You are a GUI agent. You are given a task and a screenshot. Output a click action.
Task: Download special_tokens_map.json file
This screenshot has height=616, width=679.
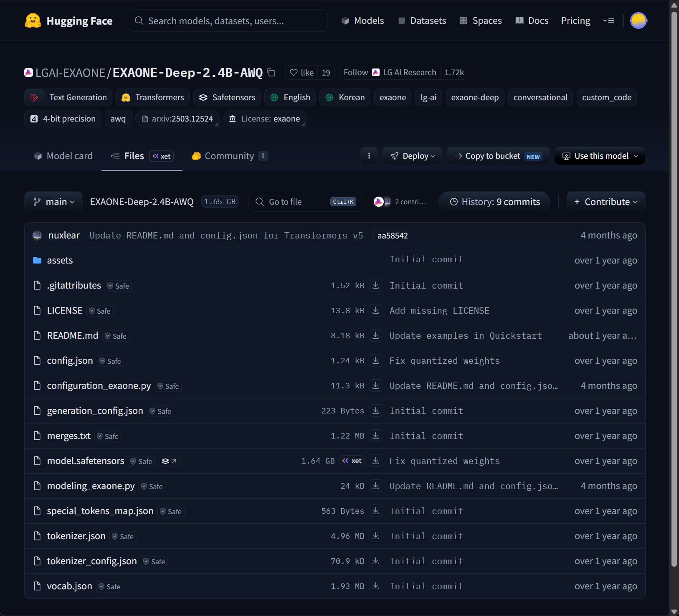pos(376,511)
